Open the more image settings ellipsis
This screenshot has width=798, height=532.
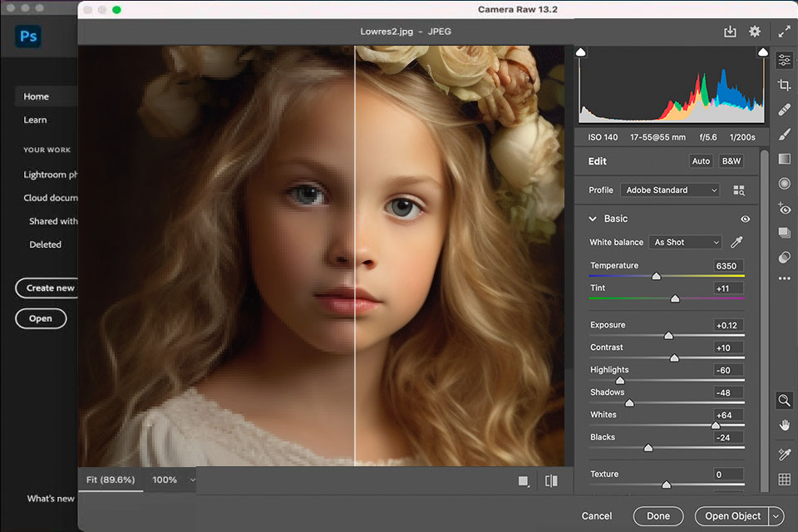[x=784, y=278]
